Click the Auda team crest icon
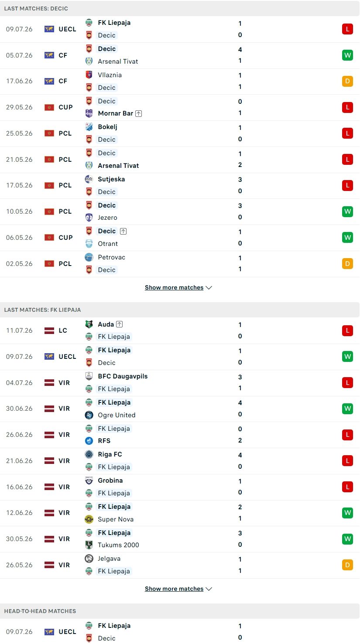Image resolution: width=360 pixels, height=644 pixels. (x=89, y=324)
